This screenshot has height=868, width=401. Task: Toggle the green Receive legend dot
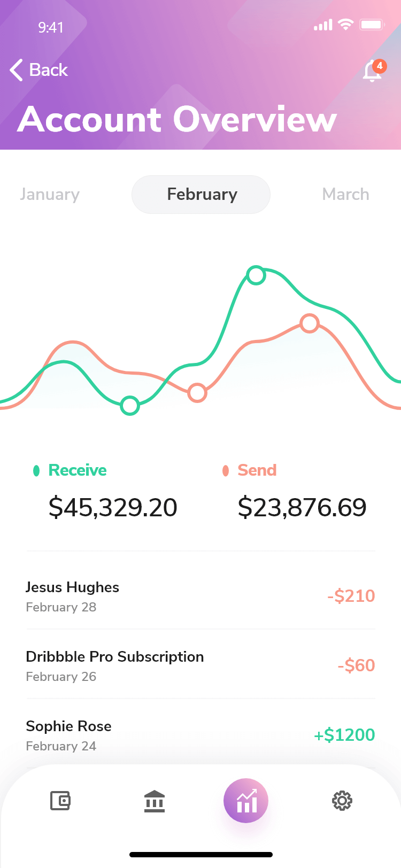click(36, 470)
